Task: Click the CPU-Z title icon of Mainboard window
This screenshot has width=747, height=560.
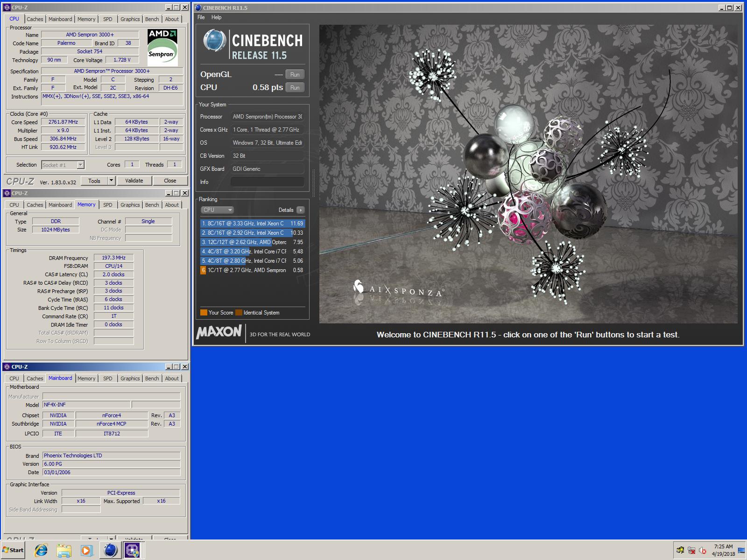Action: 7,367
